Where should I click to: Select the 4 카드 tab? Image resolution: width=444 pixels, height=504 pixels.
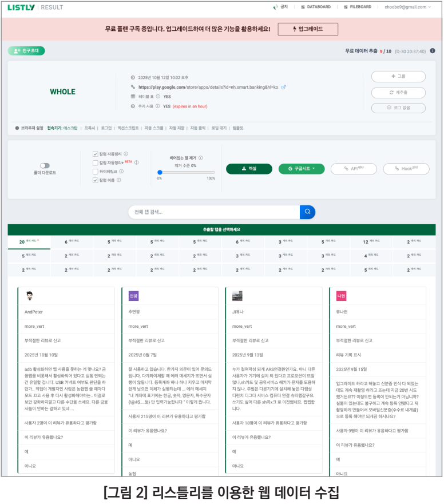tap(371, 256)
